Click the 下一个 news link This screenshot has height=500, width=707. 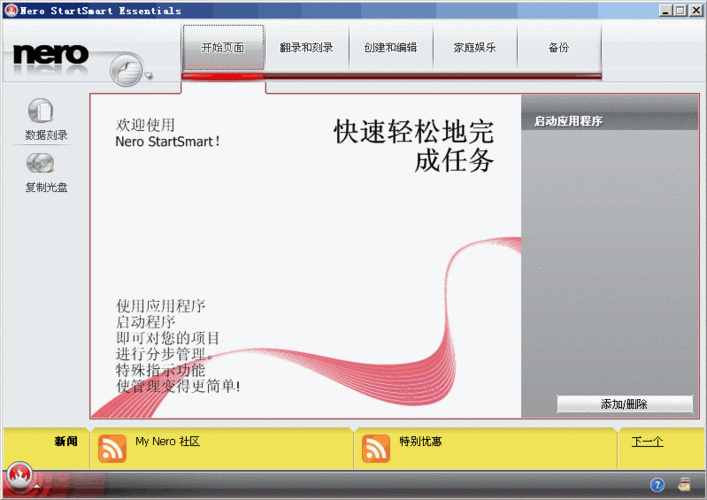647,441
